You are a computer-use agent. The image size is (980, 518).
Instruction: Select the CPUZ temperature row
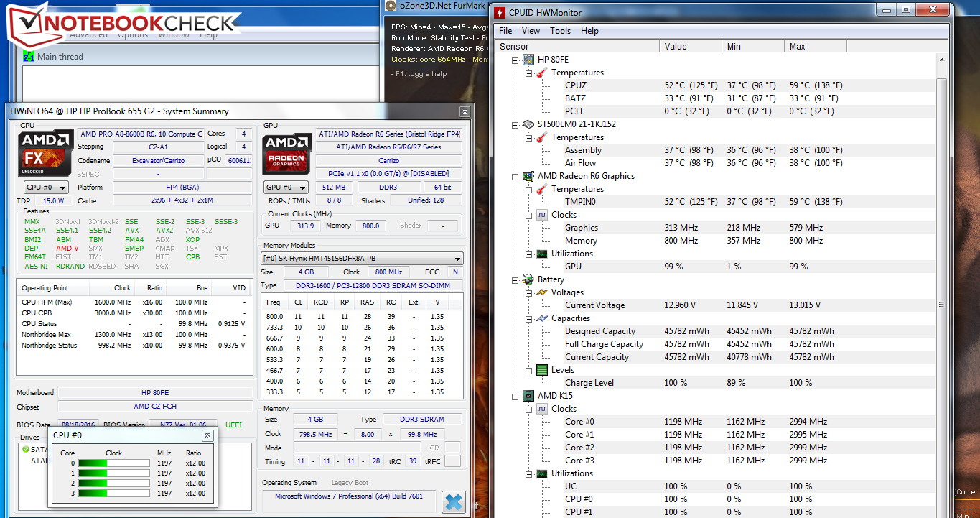coord(717,85)
